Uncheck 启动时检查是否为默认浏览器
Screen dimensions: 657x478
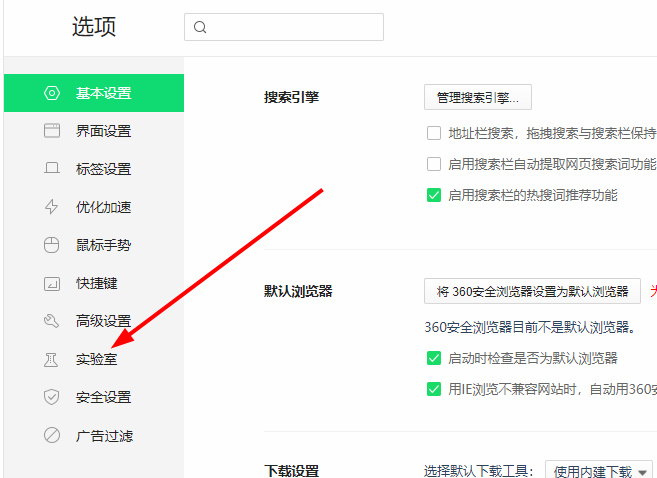tap(434, 358)
